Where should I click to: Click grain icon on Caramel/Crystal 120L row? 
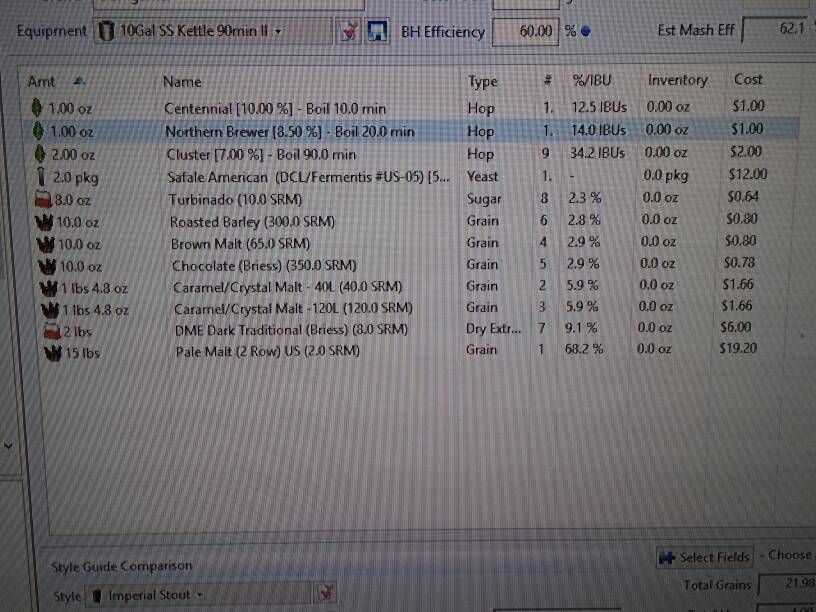click(51, 310)
